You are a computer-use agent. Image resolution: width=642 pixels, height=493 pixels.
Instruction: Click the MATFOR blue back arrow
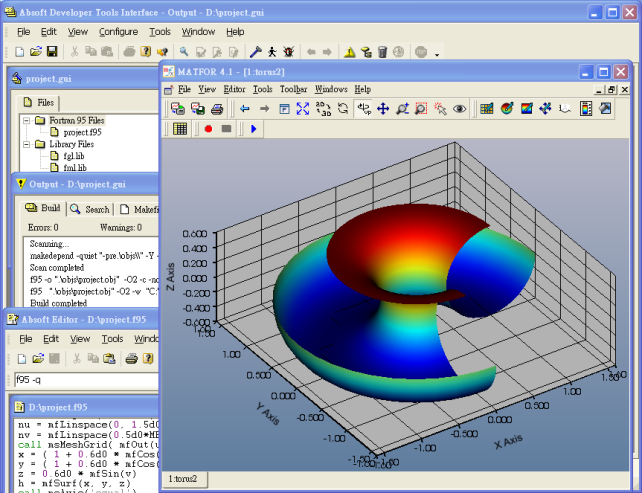pos(244,109)
